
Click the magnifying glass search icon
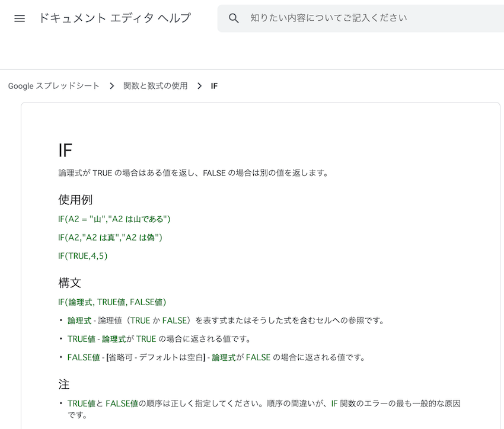pos(234,18)
